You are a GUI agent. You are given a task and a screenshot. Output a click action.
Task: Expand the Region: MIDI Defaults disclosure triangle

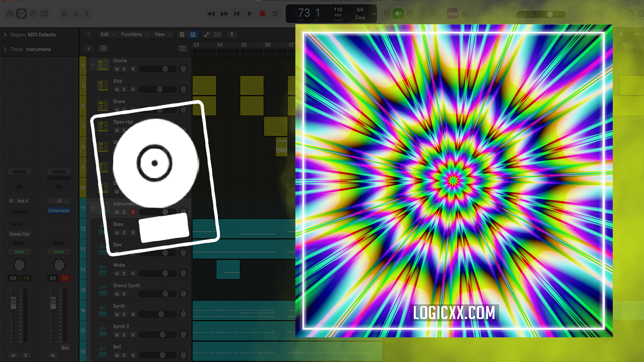tap(5, 35)
